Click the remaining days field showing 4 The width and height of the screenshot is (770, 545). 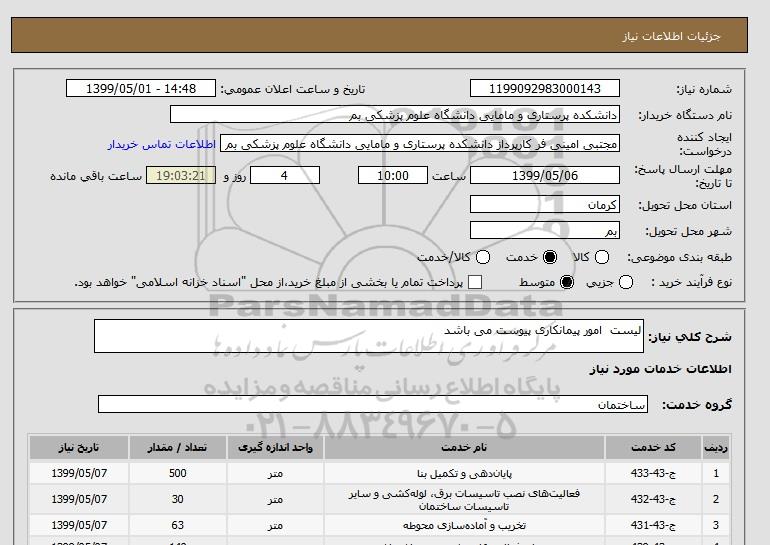pos(285,175)
